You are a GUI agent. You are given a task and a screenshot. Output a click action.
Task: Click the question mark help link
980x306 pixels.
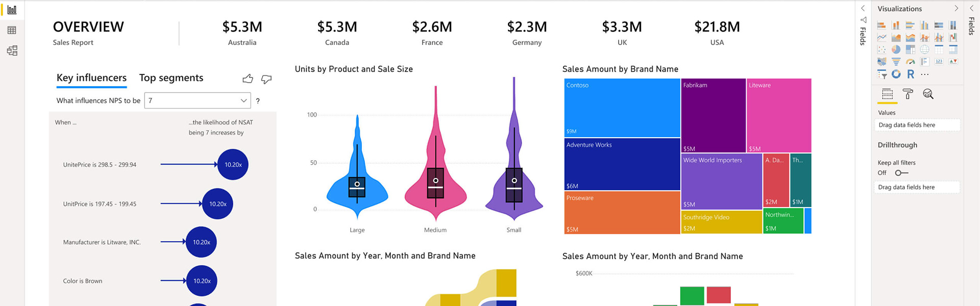point(258,101)
